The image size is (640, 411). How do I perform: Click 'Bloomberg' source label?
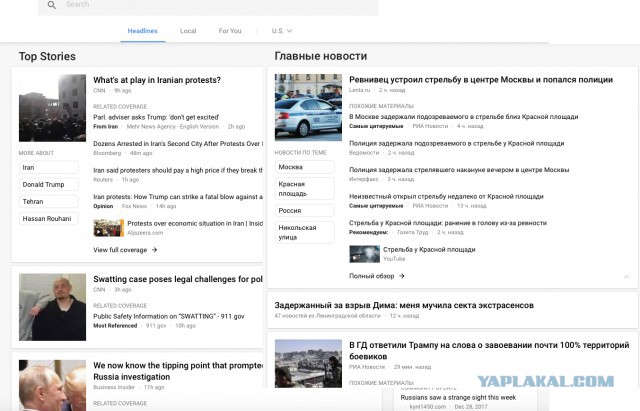point(107,153)
